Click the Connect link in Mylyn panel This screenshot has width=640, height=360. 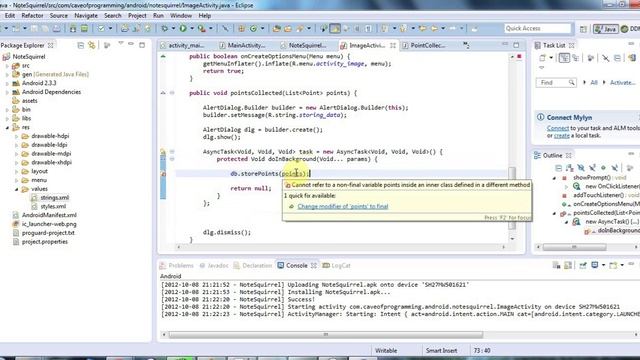[x=558, y=128]
